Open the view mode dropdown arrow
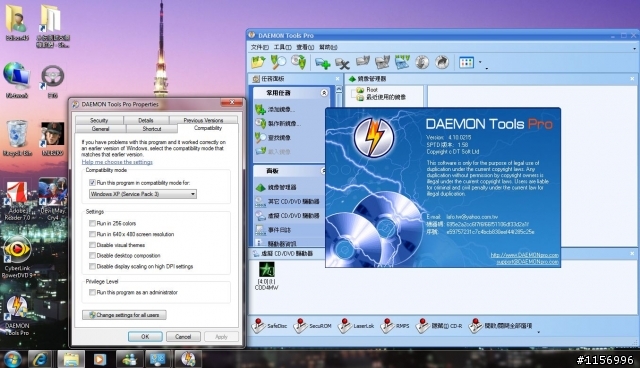This screenshot has width=640, height=368. coord(480,62)
